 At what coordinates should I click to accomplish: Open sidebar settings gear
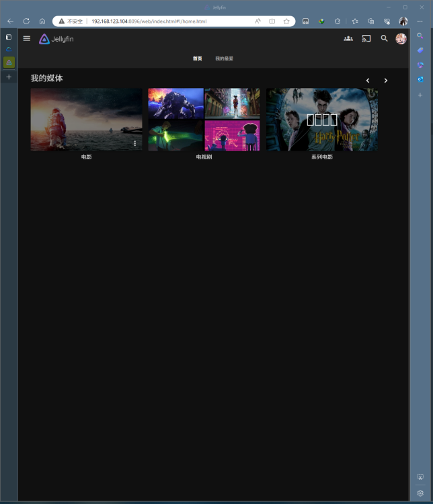click(x=420, y=493)
